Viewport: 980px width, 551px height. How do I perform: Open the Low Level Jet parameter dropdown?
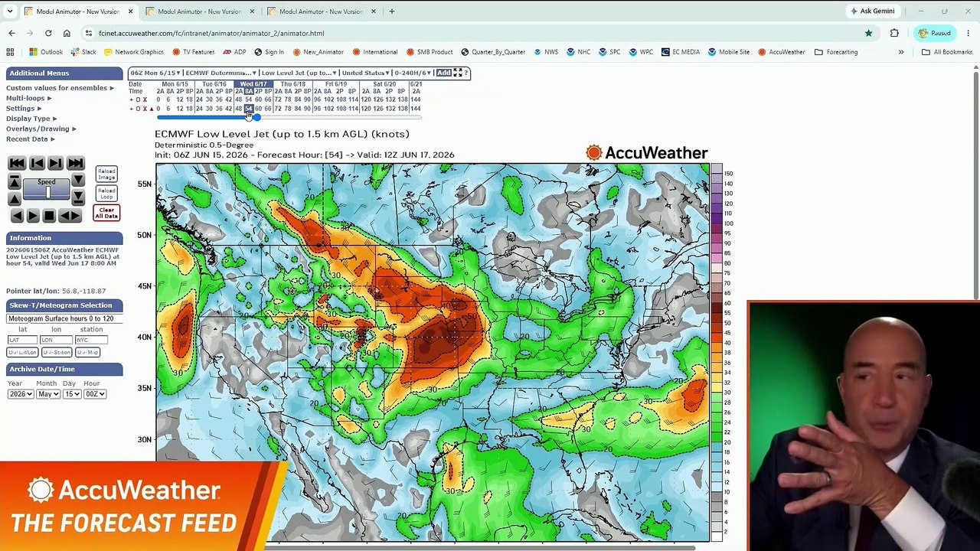299,73
